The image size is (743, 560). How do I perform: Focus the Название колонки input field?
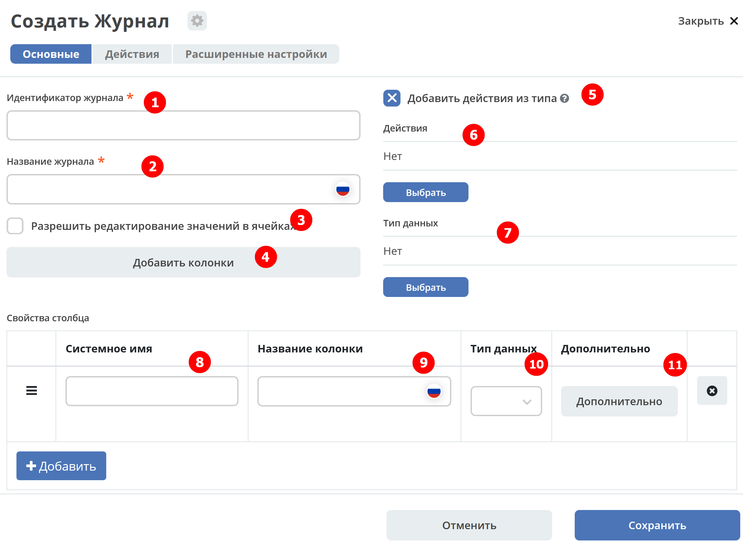354,391
